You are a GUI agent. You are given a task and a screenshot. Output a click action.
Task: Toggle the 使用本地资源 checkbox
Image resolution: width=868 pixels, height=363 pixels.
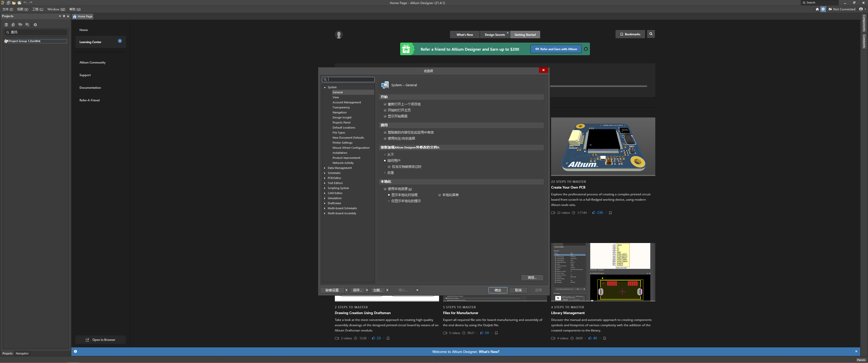tap(385, 189)
